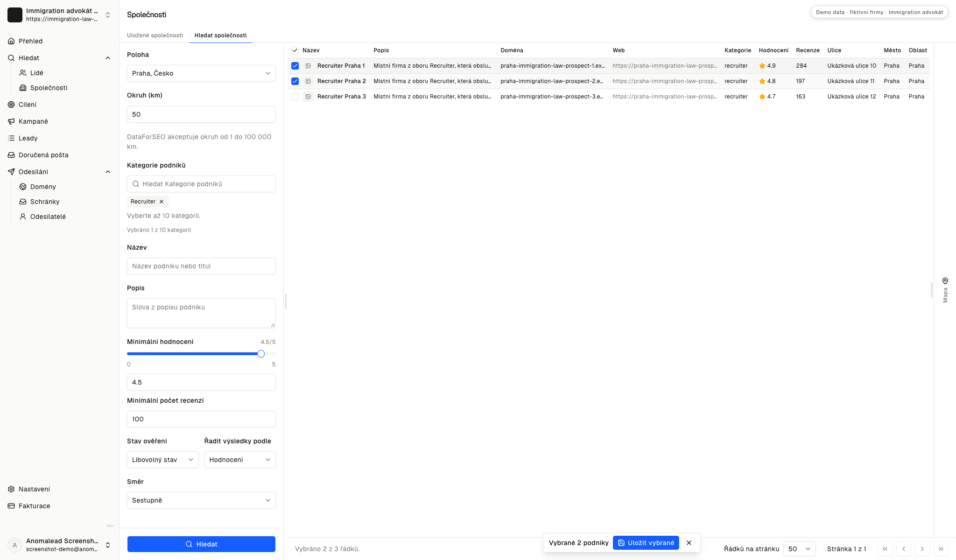Click the Cílení target icon
This screenshot has width=956, height=560.
(11, 105)
